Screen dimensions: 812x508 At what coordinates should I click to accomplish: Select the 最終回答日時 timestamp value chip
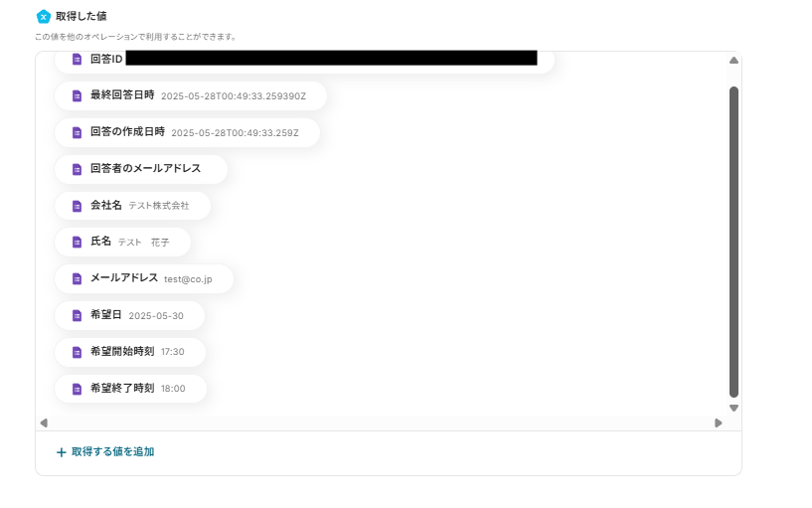pyautogui.click(x=191, y=95)
